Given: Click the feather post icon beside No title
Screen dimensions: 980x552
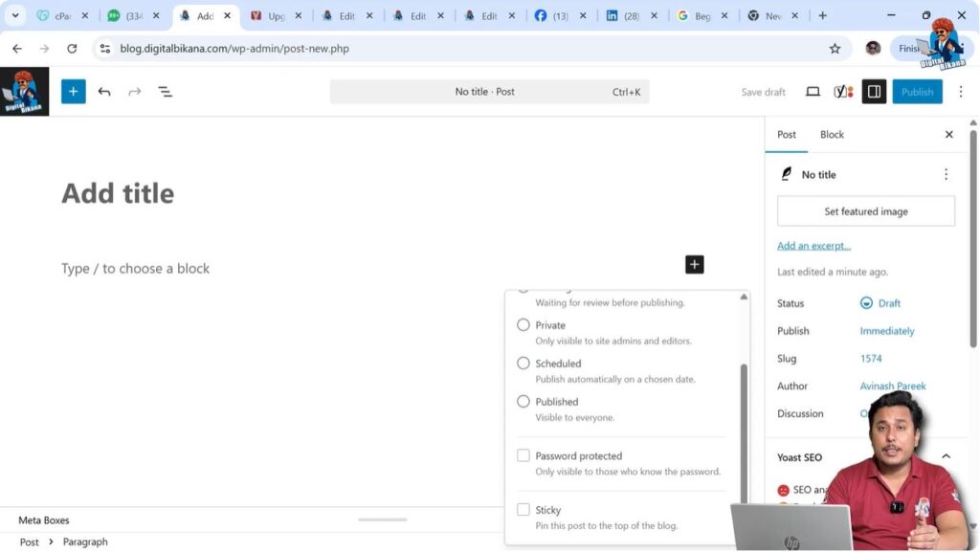Looking at the screenshot, I should (x=787, y=173).
